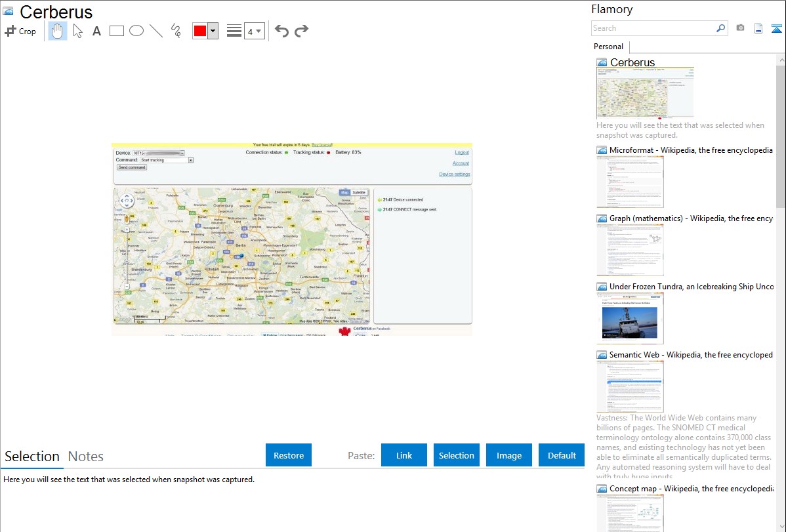
Task: Select the straight line tool
Action: (x=156, y=31)
